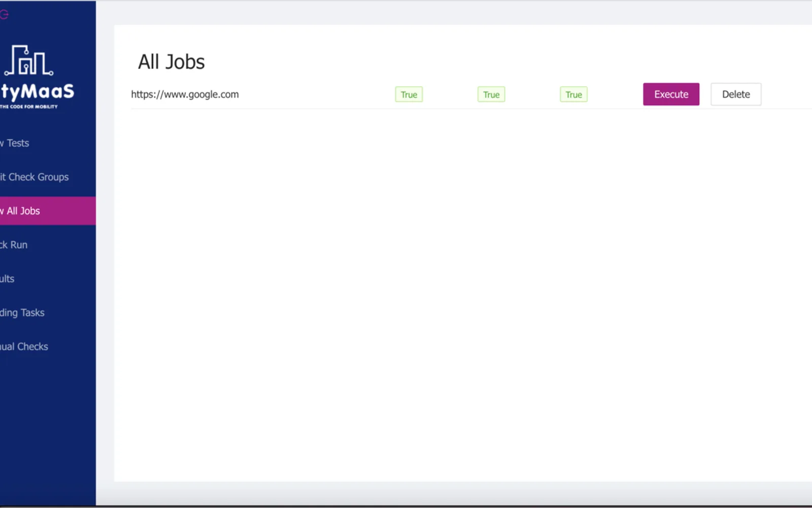Open the Results sidebar item
The height and width of the screenshot is (508, 812).
pyautogui.click(x=48, y=279)
